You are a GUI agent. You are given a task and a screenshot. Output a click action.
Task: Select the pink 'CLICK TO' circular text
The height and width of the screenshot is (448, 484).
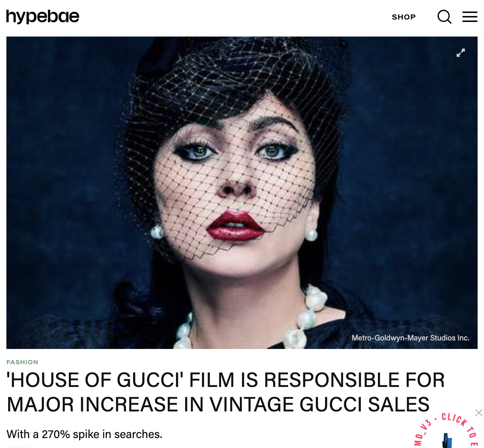pos(460,425)
